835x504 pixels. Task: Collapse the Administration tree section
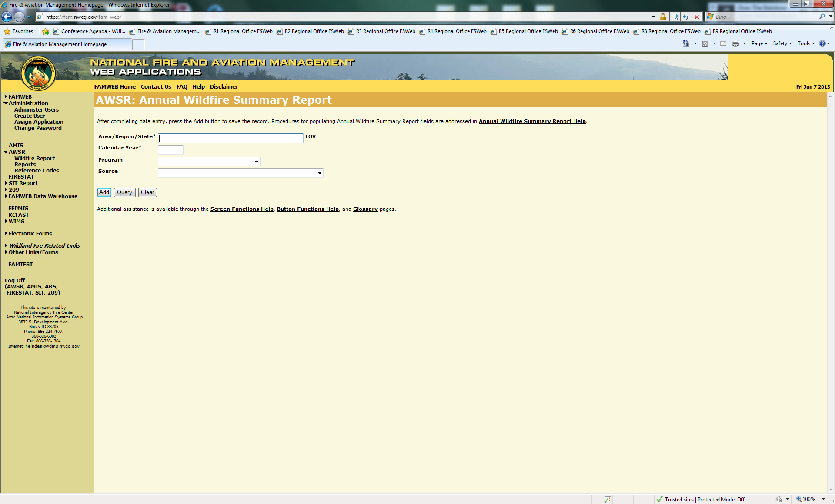(x=6, y=103)
